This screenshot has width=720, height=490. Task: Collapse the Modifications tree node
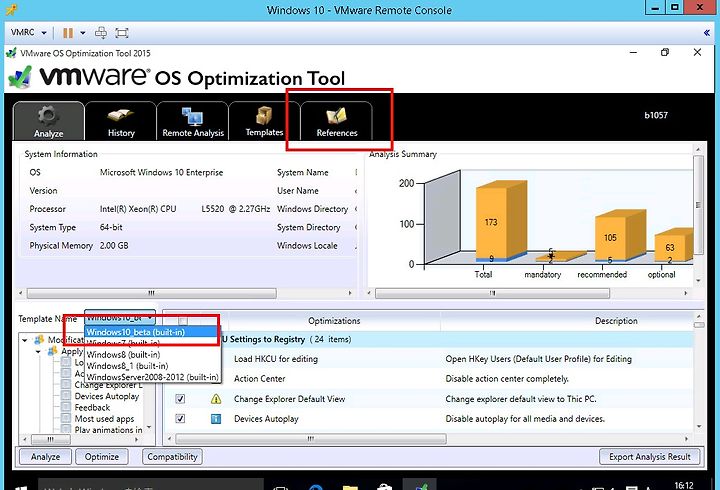coord(25,340)
